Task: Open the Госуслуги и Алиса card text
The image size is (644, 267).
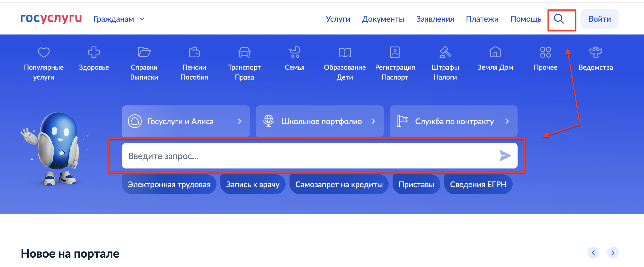Action: click(181, 121)
